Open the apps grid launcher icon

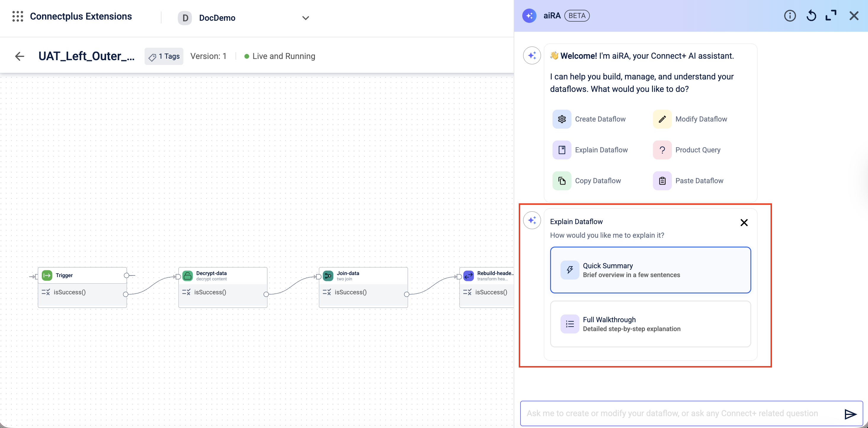(17, 16)
